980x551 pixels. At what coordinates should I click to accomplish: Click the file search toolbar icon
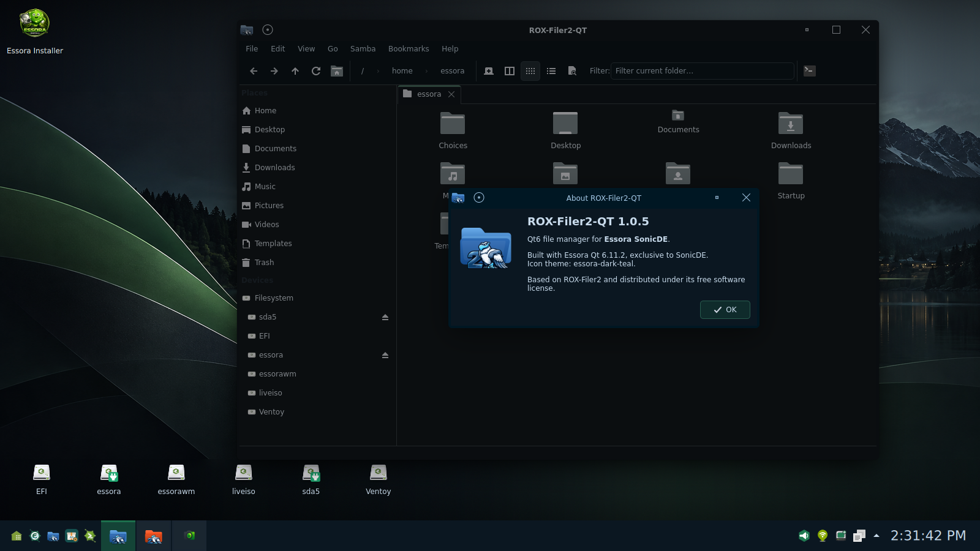[572, 71]
